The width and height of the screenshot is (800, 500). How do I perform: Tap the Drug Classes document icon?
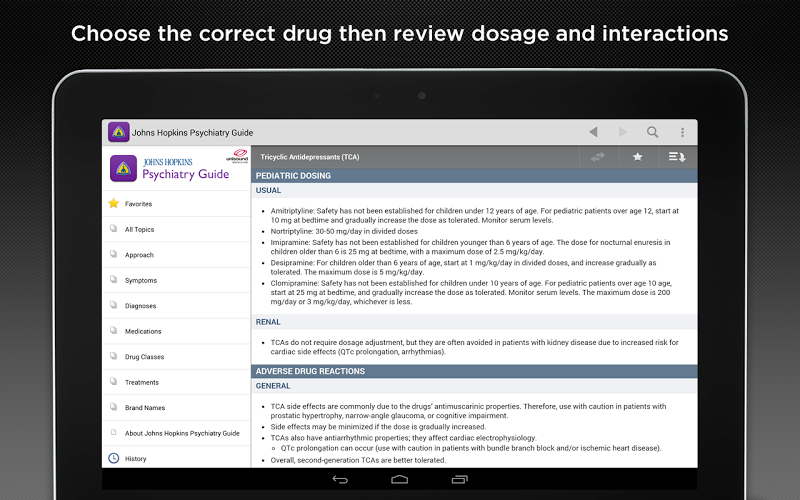pos(114,356)
